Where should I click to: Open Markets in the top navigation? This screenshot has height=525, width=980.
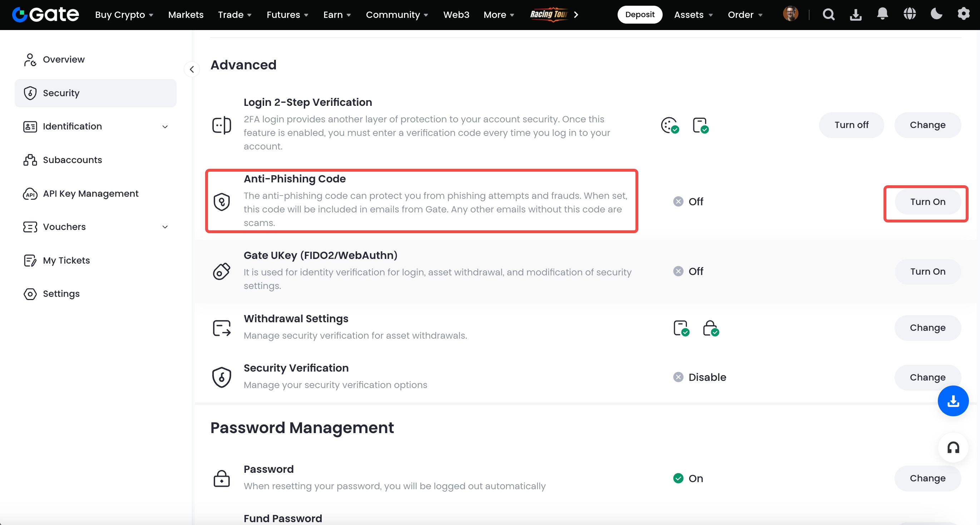pos(185,14)
